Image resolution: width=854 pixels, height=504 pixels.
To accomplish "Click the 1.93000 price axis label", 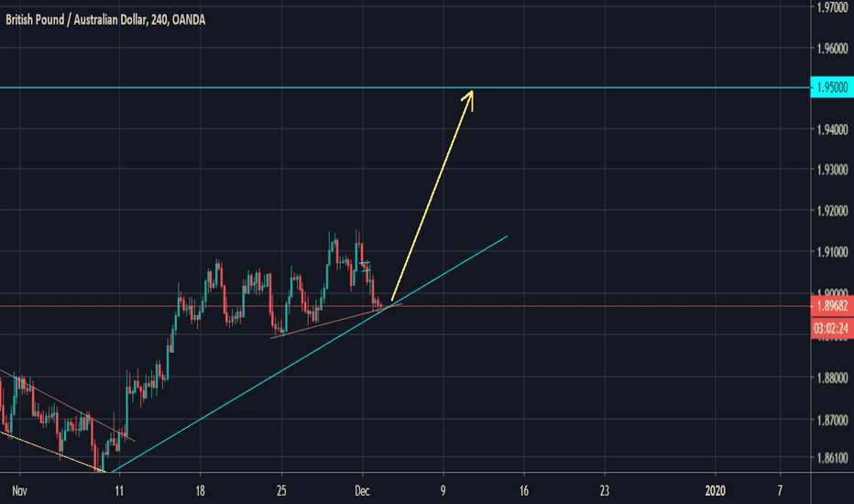I will click(x=830, y=170).
